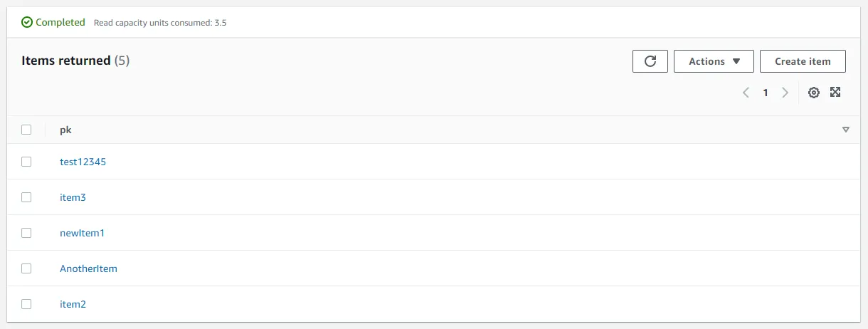Select the item3 row checkbox
The height and width of the screenshot is (329, 868).
26,197
